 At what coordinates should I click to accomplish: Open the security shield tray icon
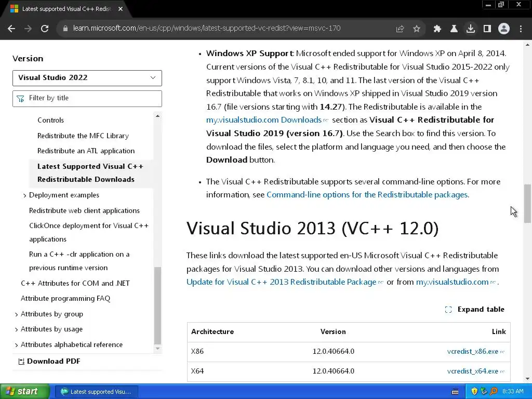[474, 392]
